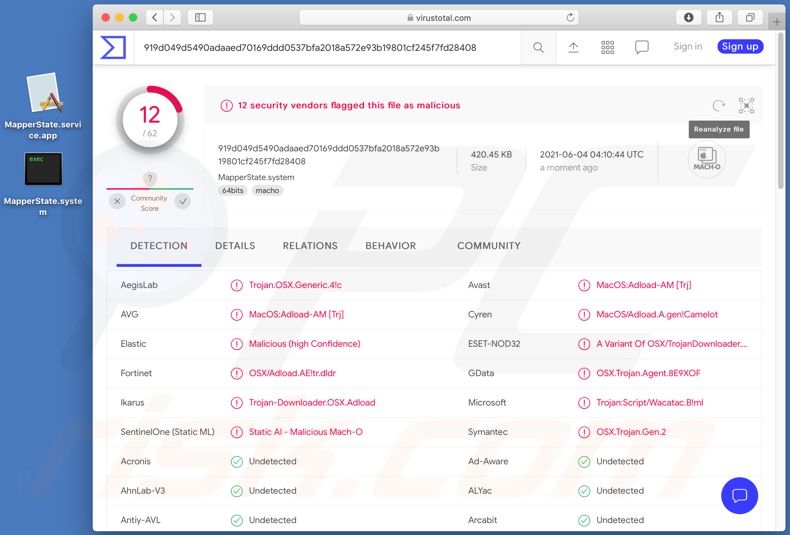Select SentinelOne (Static ML) vendor name
Viewport: 790px width, 535px height.
(x=167, y=432)
